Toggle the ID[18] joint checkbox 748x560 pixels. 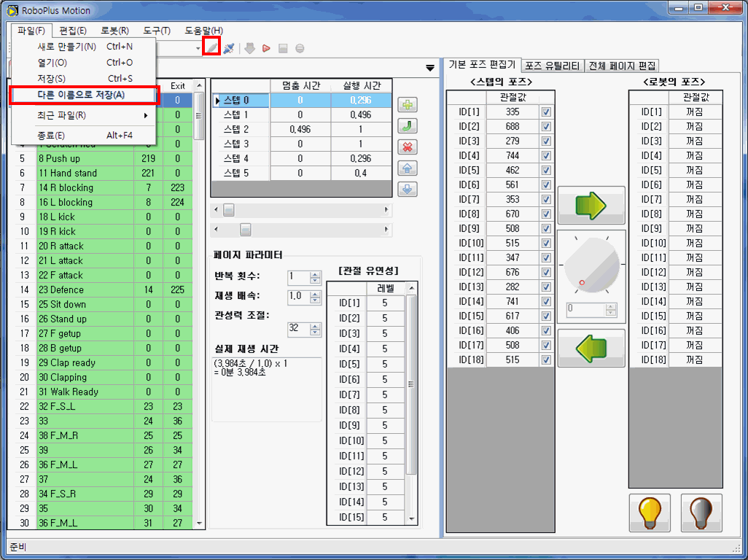[x=546, y=360]
